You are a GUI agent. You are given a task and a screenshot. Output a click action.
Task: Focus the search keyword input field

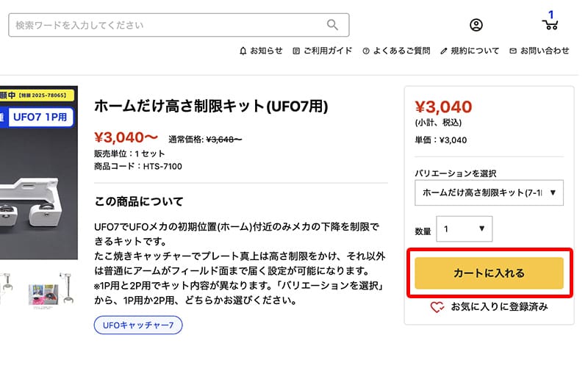[x=165, y=25]
